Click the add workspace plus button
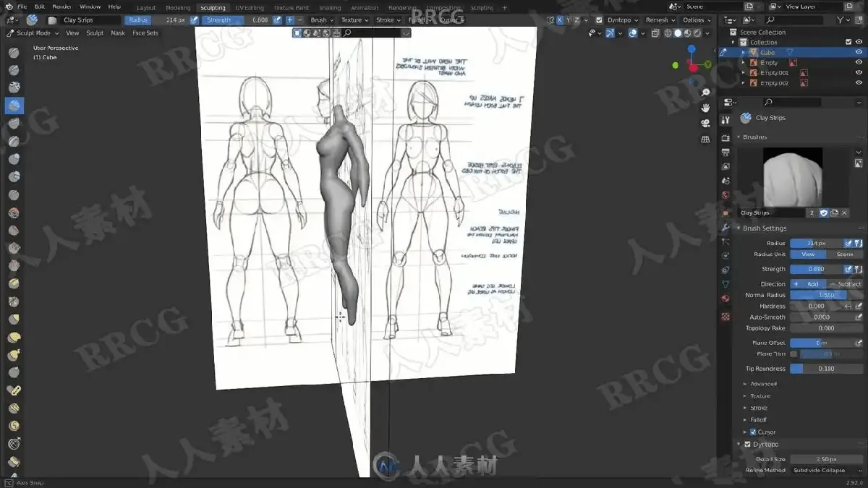 tap(505, 7)
